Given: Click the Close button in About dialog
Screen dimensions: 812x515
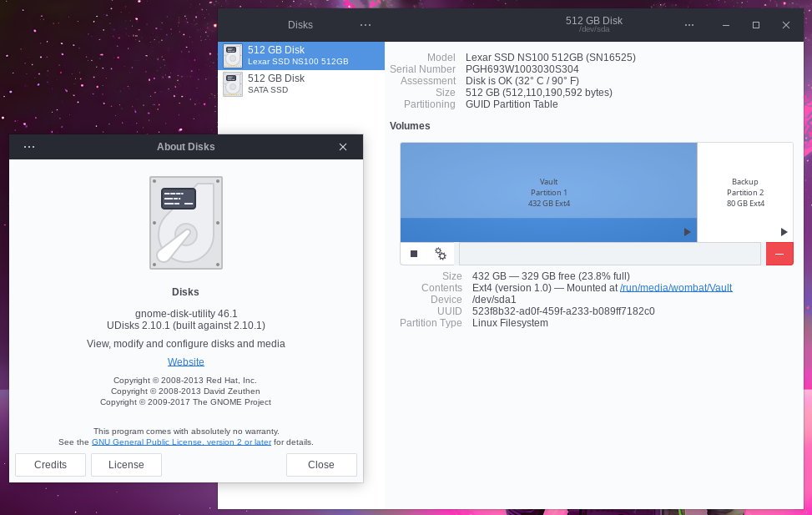Looking at the screenshot, I should 321,465.
